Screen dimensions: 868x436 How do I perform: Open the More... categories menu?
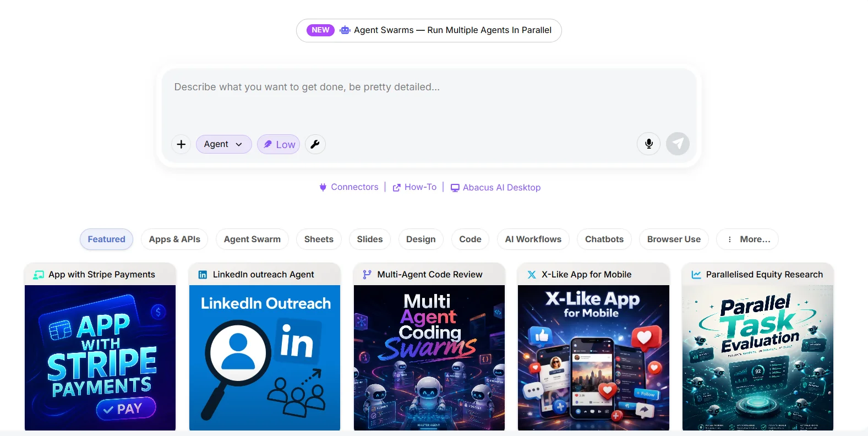pos(747,239)
